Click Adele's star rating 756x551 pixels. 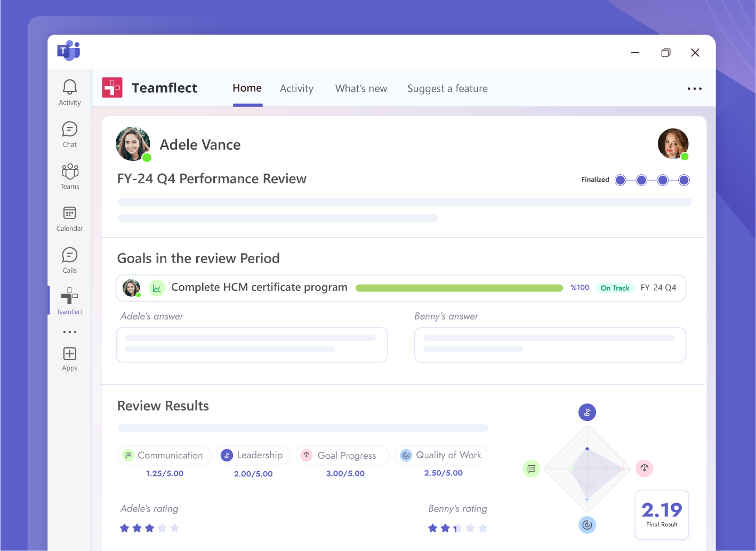coord(150,528)
